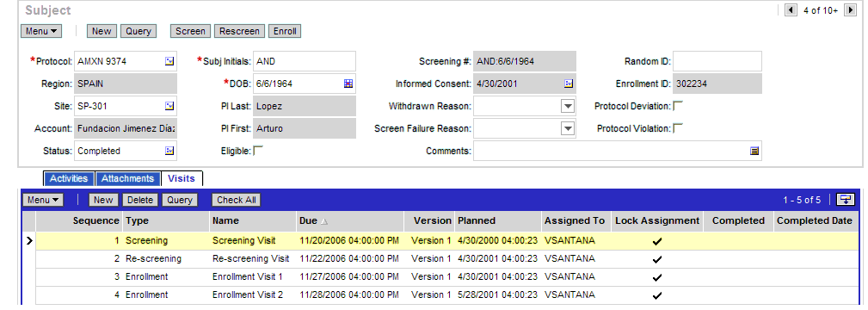
Task: Go to previous subject record arrow
Action: [791, 10]
